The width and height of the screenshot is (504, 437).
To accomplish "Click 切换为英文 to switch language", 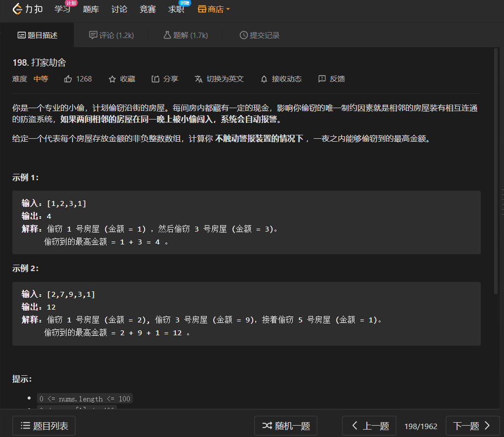I will tap(225, 79).
